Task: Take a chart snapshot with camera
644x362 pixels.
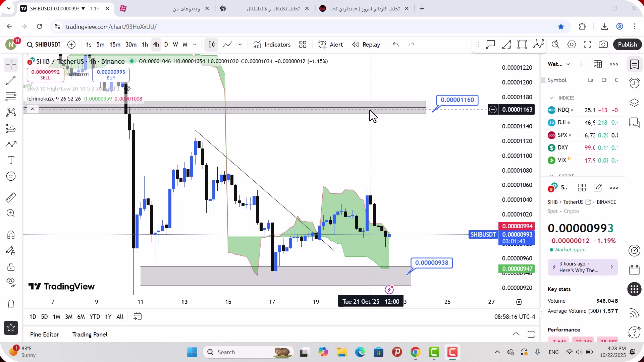Action: (603, 45)
